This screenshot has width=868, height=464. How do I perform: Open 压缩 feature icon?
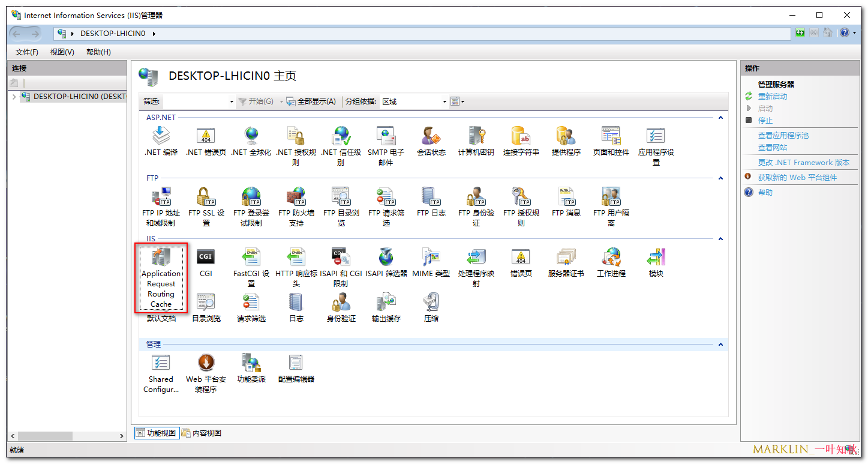click(431, 307)
